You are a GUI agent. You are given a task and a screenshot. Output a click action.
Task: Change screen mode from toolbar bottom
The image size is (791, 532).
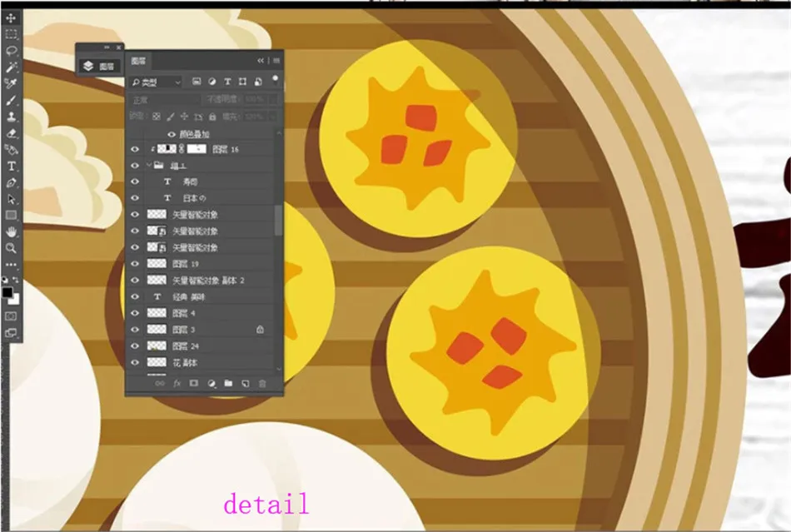[x=11, y=333]
